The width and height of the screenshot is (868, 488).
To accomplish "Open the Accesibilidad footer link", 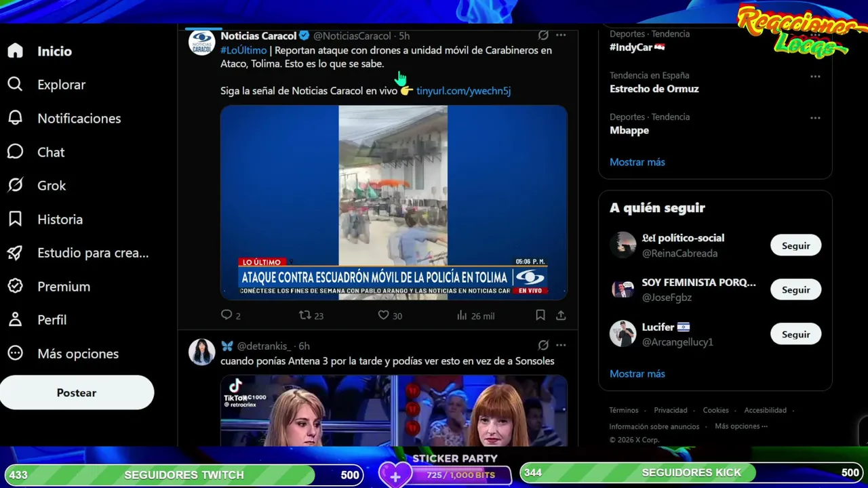I will (765, 410).
